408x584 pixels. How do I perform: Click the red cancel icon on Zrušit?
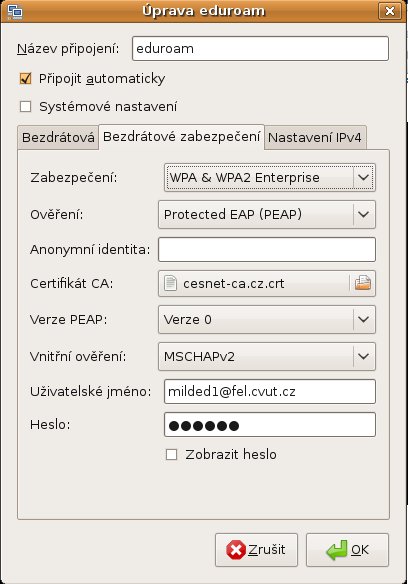(236, 550)
